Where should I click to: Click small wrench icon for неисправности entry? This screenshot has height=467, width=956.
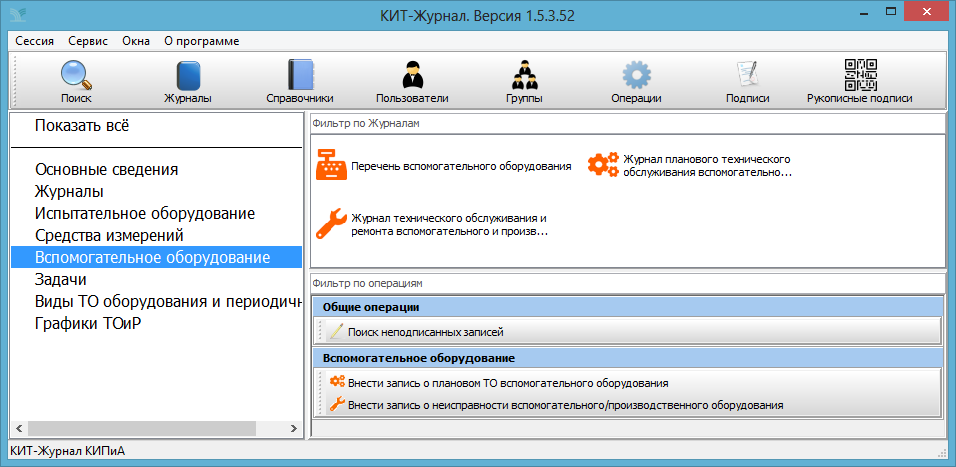click(337, 404)
